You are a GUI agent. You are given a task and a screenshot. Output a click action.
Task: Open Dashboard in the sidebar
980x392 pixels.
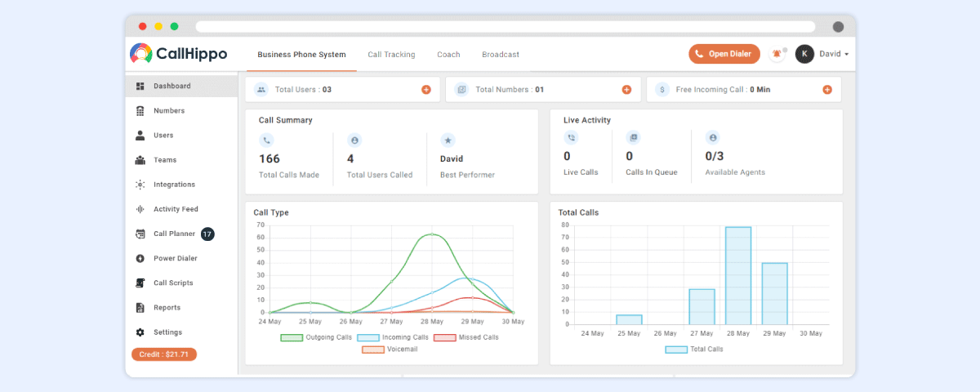[x=182, y=86]
